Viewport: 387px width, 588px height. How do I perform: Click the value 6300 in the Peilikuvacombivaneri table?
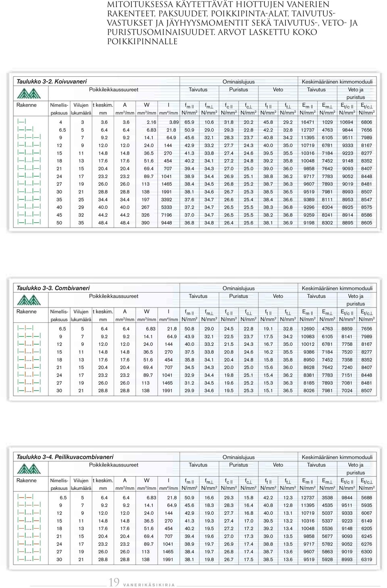pos(366,552)
